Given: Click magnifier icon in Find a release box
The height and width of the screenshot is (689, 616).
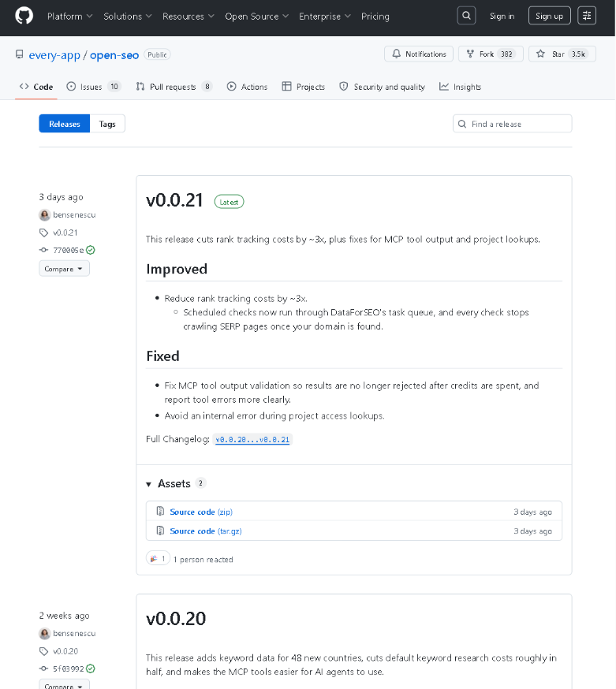Looking at the screenshot, I should pos(462,124).
